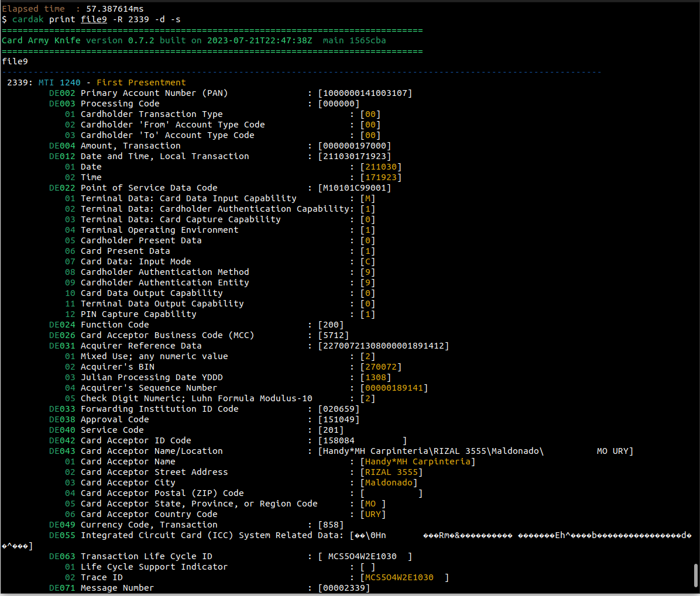
Task: Click the street address value RIZAL 3555
Action: pos(392,472)
